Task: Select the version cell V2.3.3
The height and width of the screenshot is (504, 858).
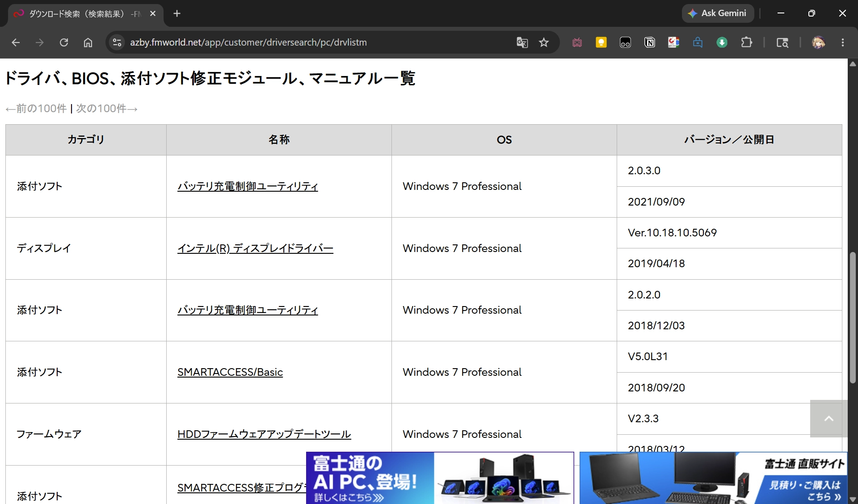Action: pyautogui.click(x=729, y=419)
